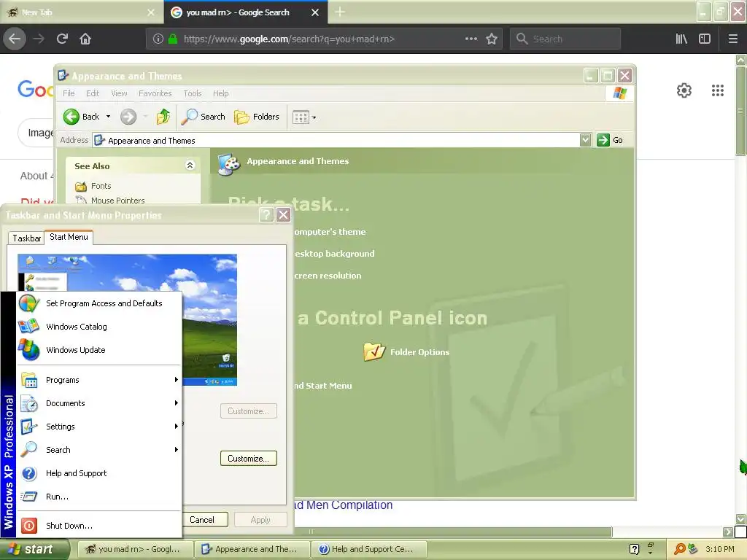Click the enabled Customize button
747x560 pixels.
tap(248, 459)
